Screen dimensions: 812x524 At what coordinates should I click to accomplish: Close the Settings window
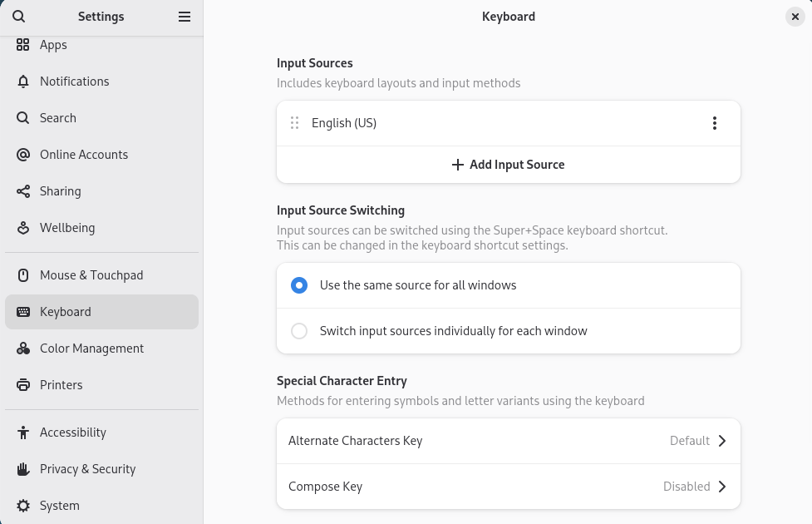tap(795, 17)
